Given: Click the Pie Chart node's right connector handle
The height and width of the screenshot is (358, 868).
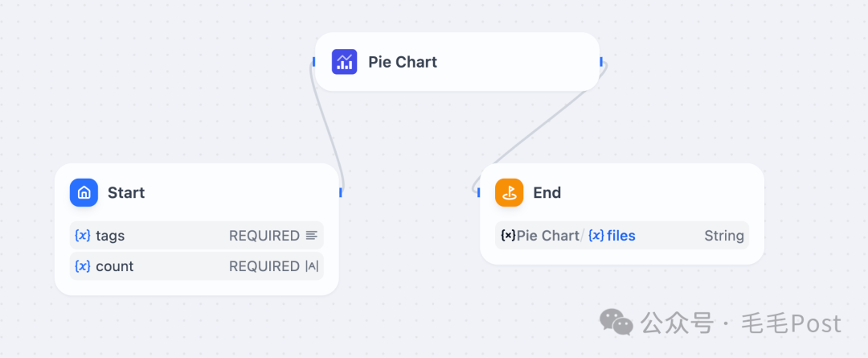Looking at the screenshot, I should coord(601,61).
